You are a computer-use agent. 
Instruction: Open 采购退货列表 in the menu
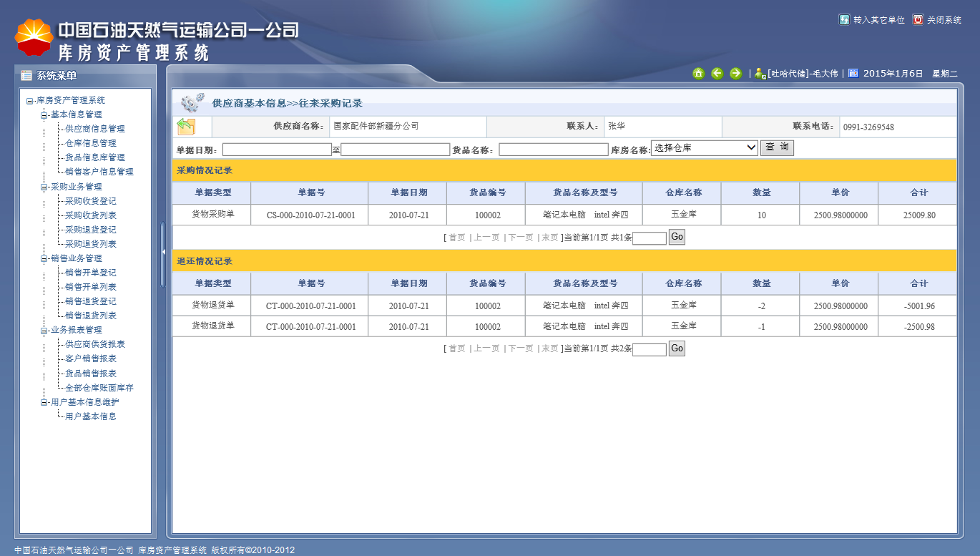pos(91,244)
